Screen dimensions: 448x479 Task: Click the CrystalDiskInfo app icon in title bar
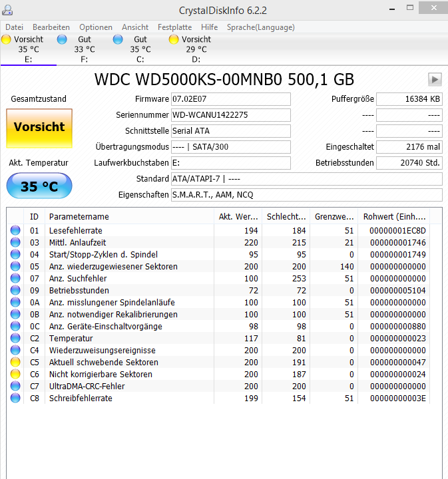7,10
